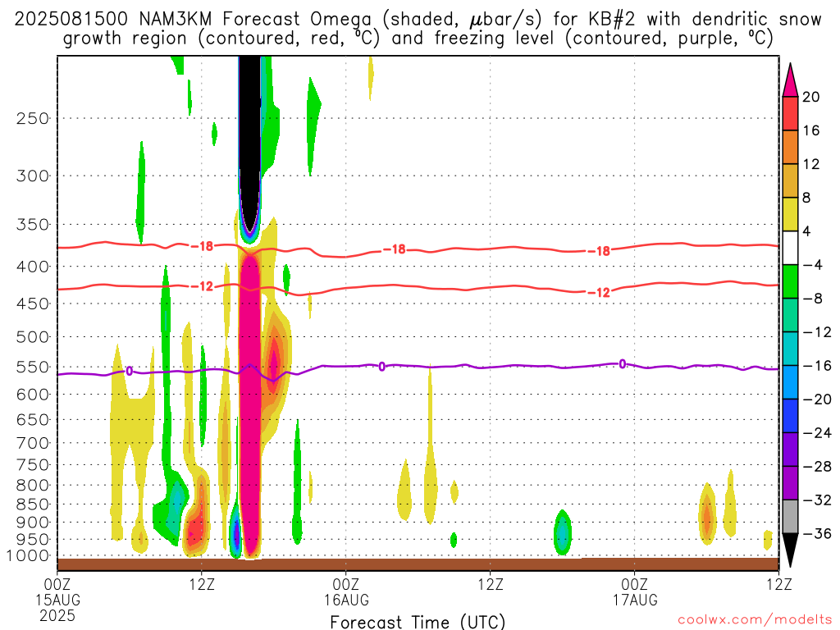The width and height of the screenshot is (840, 630).
Task: Click the 500 pressure level label
Action: 33,337
